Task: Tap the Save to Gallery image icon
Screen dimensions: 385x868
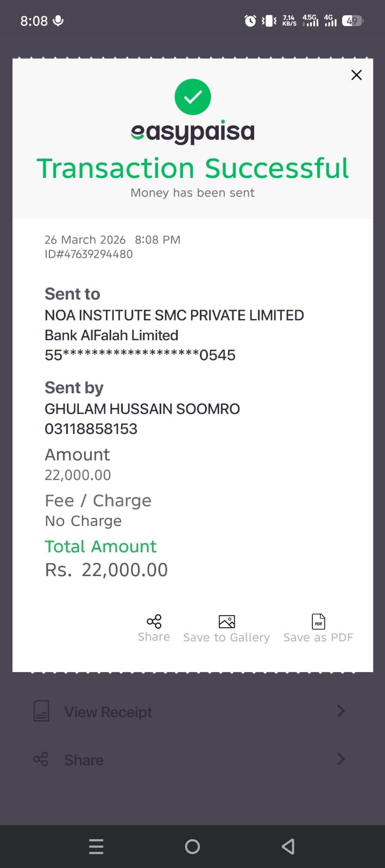Action: (x=226, y=621)
